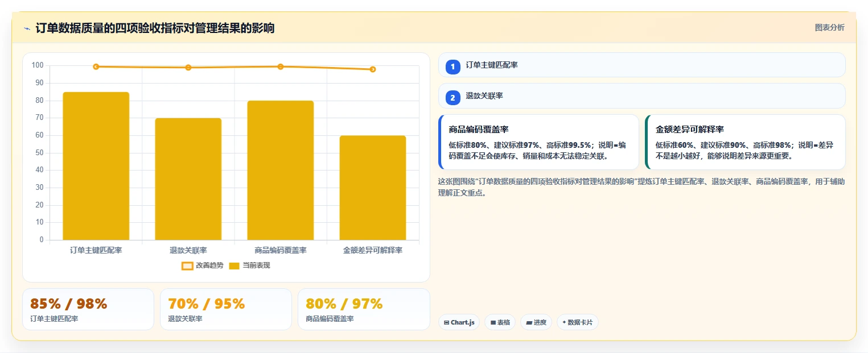The width and height of the screenshot is (868, 353).
Task: Click trend line point above 订单主键匹配率
Action: (96, 67)
